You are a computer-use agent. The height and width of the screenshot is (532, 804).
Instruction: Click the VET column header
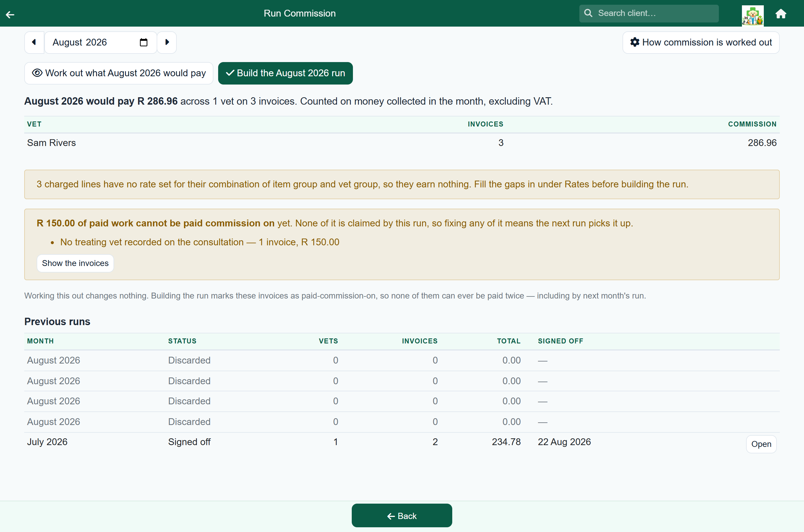tap(34, 124)
